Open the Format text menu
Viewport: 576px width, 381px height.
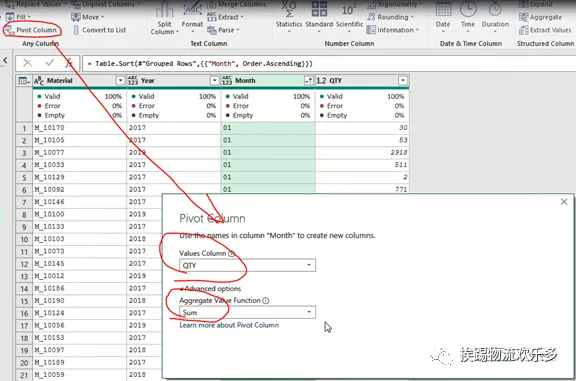[x=192, y=17]
